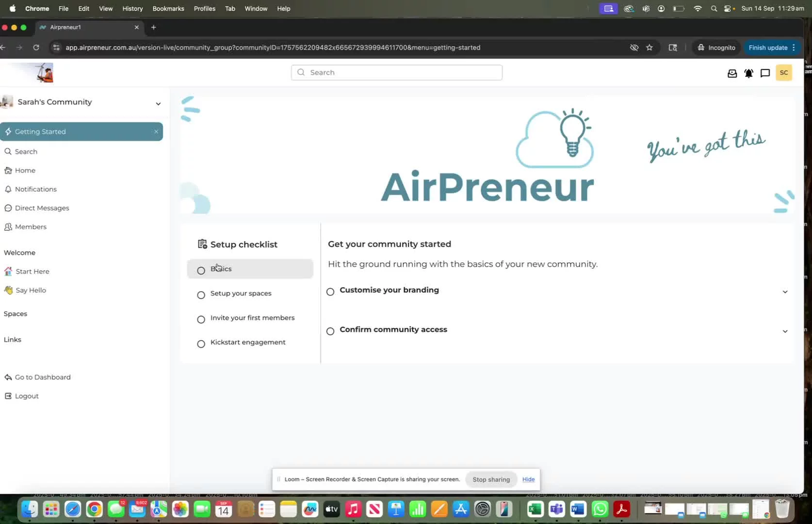The image size is (812, 524).
Task: Open Microsoft Excel from the dock
Action: pyautogui.click(x=535, y=509)
